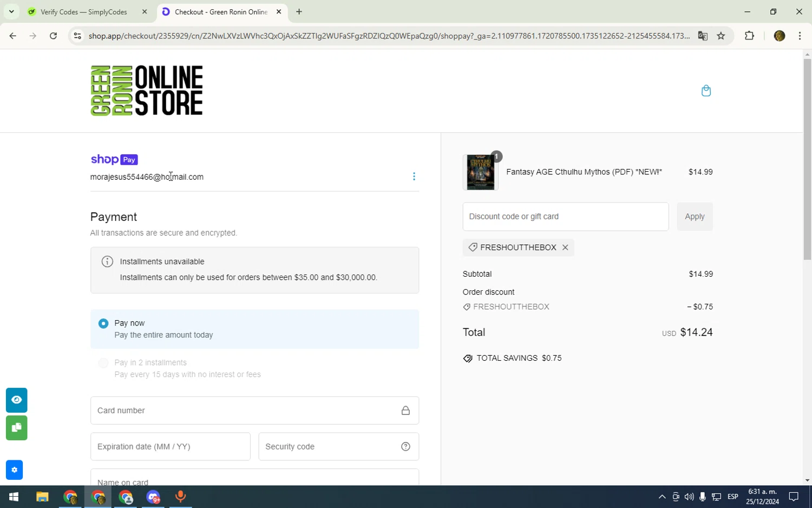
Task: Open Shop Pay account options menu
Action: (414, 177)
